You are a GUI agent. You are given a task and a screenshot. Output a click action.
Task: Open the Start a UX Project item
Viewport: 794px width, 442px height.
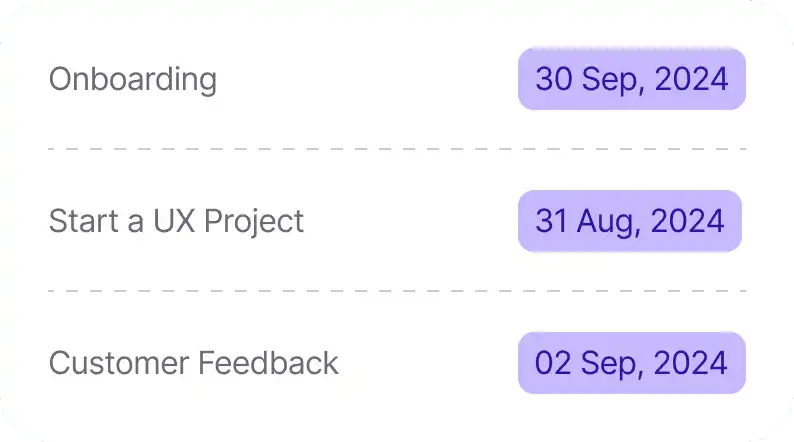point(176,221)
